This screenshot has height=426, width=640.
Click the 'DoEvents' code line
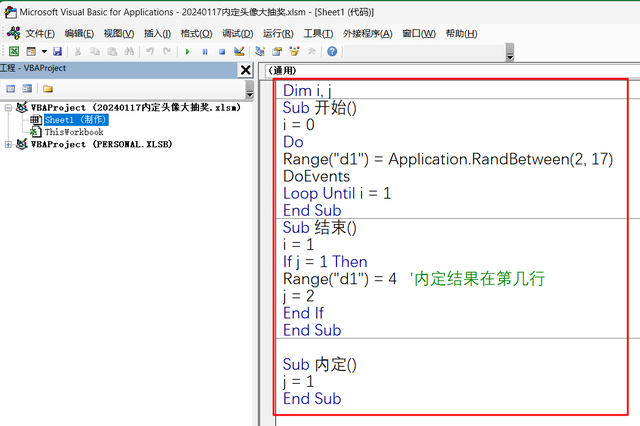point(317,176)
